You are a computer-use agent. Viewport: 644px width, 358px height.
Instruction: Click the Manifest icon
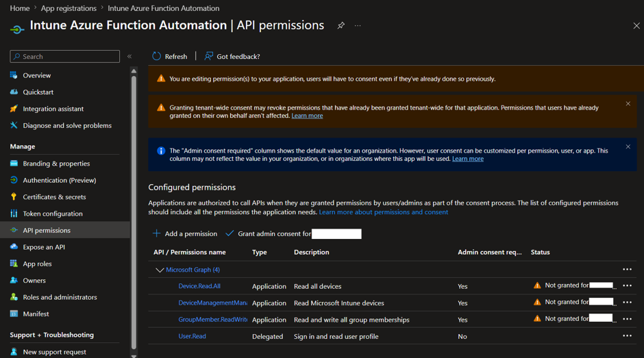coord(14,314)
